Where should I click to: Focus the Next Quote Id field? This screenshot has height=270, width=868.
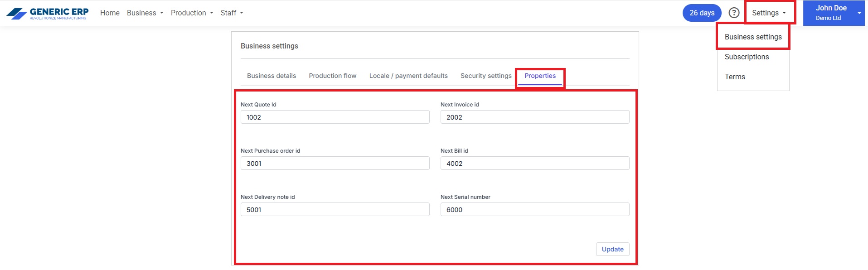(335, 117)
